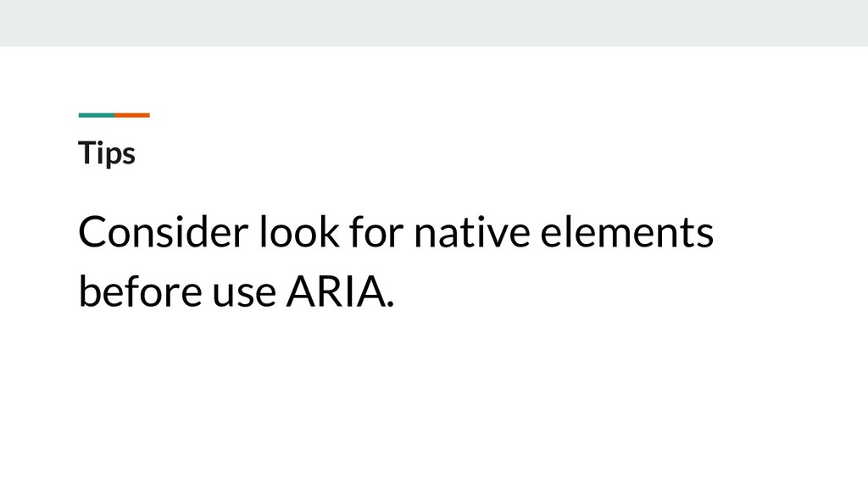
Task: Click the word "use" on the second line
Action: click(x=244, y=293)
